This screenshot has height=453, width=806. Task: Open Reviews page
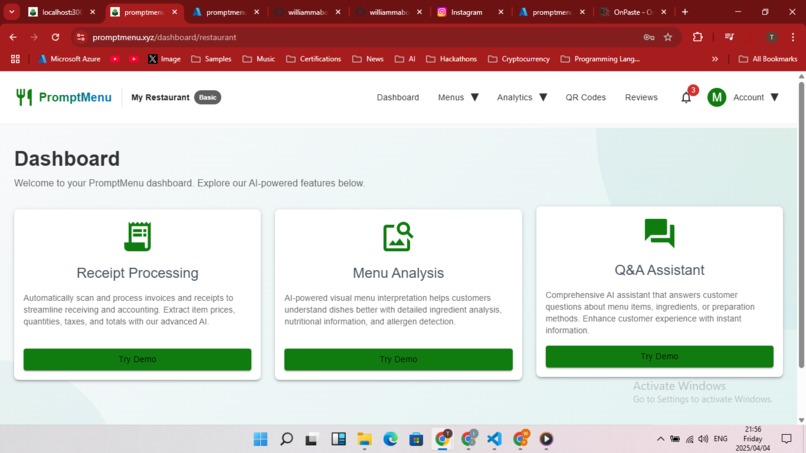[641, 97]
